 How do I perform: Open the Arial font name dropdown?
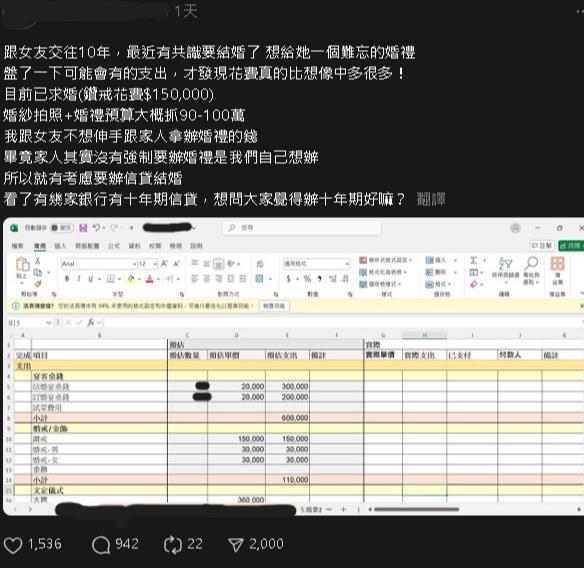pos(134,264)
